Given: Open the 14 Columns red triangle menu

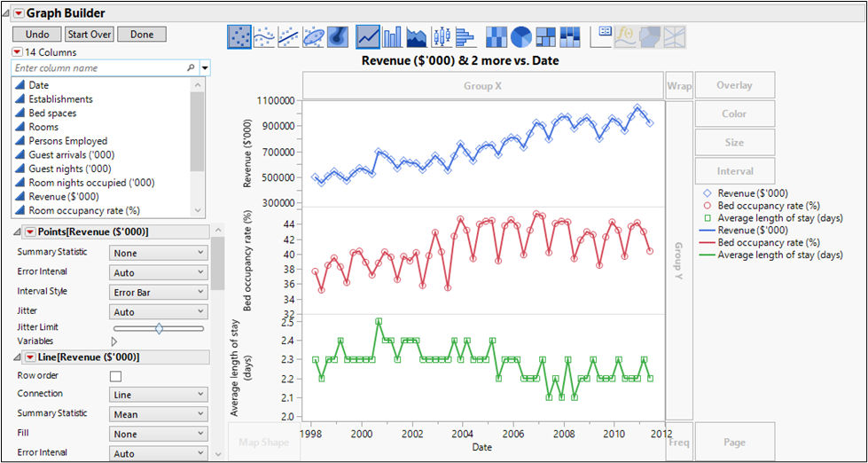Looking at the screenshot, I should coord(17,52).
